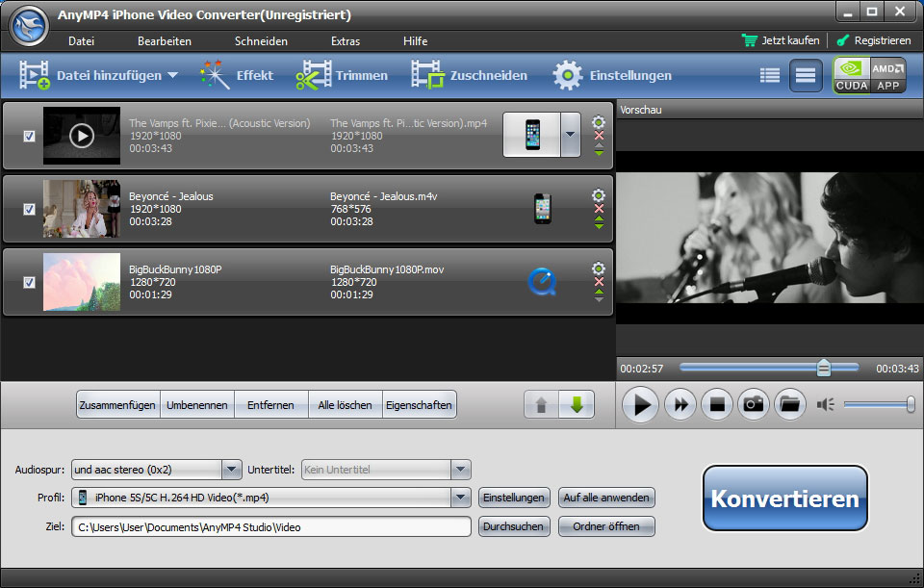This screenshot has height=588, width=924.
Task: Click iPhone profile icon of Beyoncé row
Action: pos(542,209)
